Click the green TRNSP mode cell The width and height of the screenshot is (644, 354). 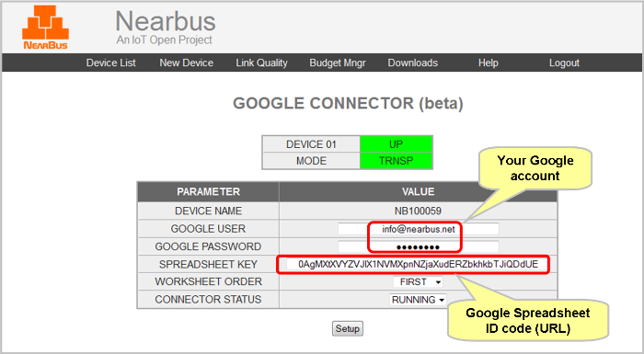pos(396,161)
